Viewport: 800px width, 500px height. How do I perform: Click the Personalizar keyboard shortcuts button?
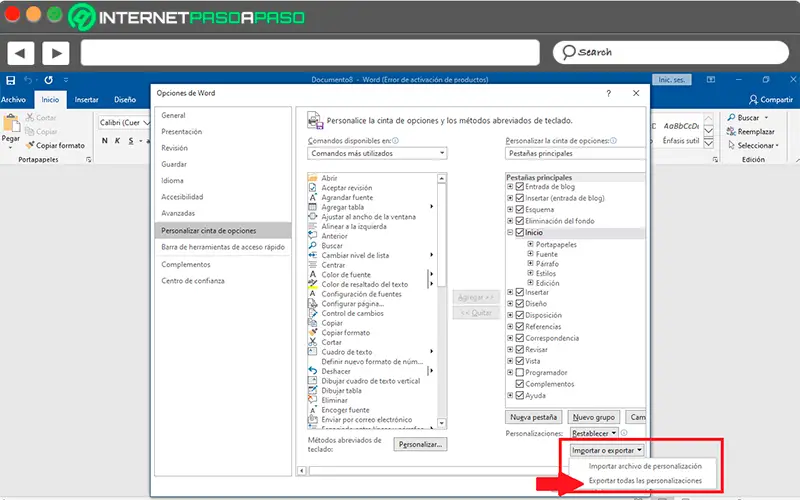(x=420, y=444)
